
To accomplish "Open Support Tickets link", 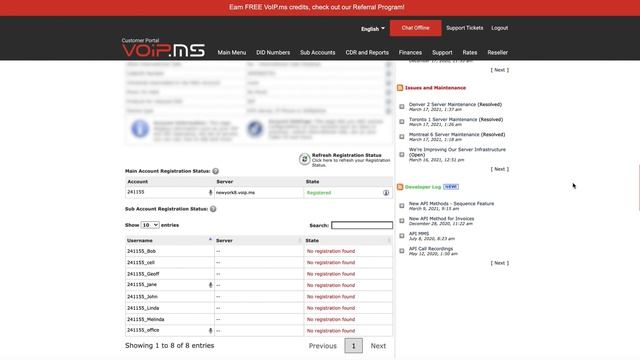I will click(x=464, y=28).
